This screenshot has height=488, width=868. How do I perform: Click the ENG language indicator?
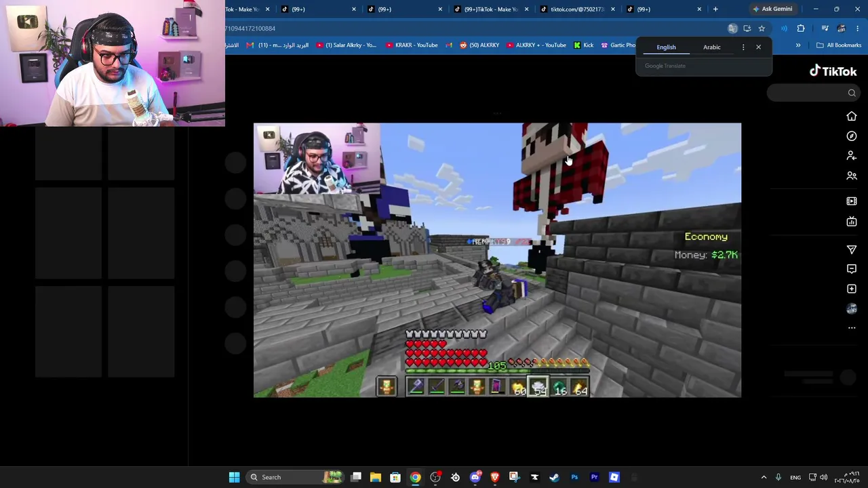point(795,477)
